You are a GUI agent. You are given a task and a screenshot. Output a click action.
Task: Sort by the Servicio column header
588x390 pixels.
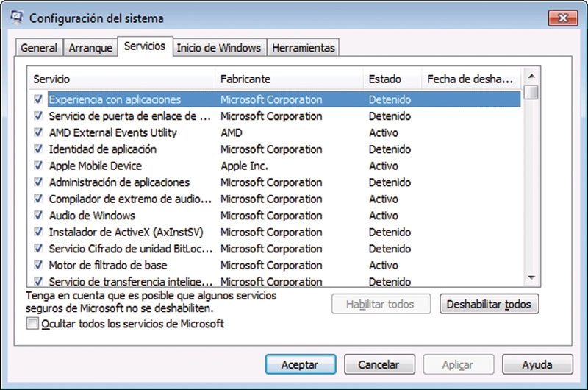[121, 79]
